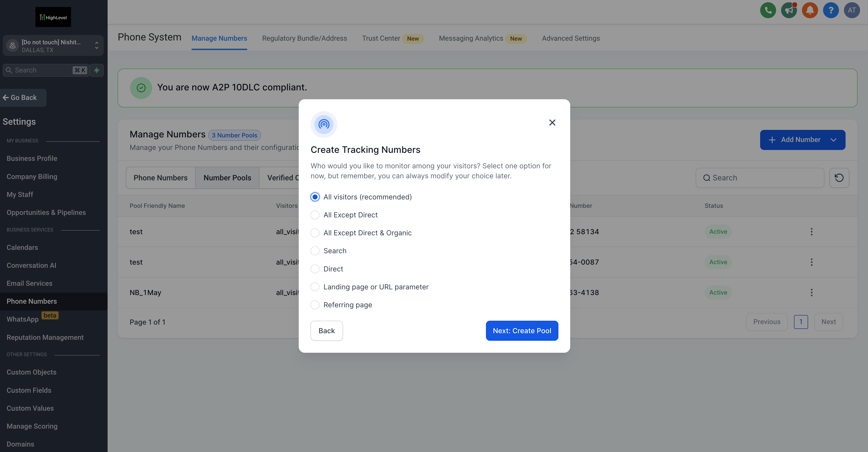This screenshot has height=452, width=868.
Task: Switch to the Trust Center tab
Action: click(x=381, y=38)
